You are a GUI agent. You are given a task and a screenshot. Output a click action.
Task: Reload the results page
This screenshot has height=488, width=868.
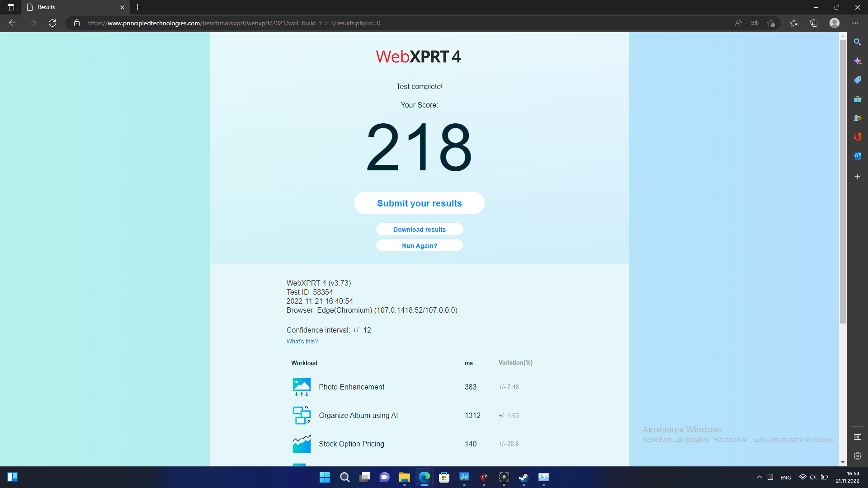pyautogui.click(x=52, y=23)
